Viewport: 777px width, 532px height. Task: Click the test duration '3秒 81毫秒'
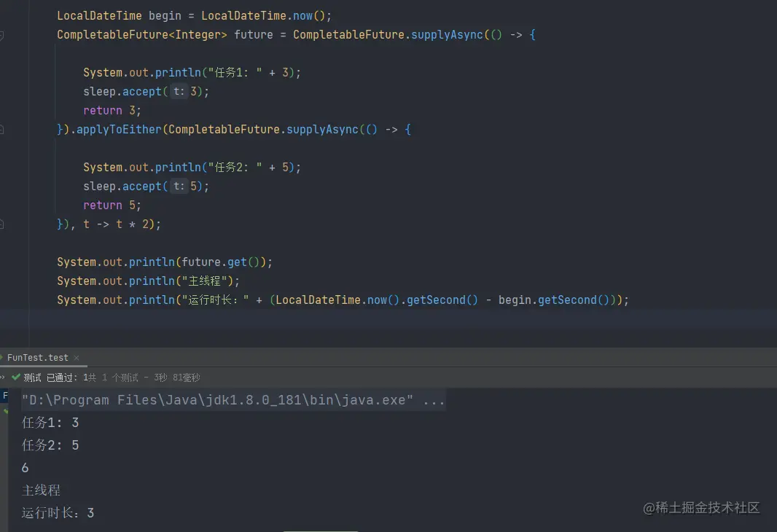[177, 378]
